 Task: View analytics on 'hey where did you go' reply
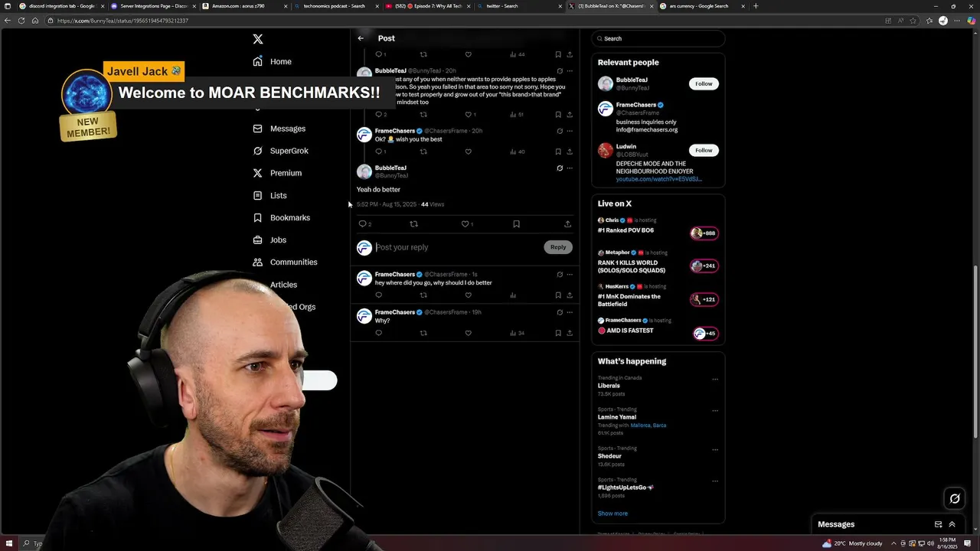point(513,295)
